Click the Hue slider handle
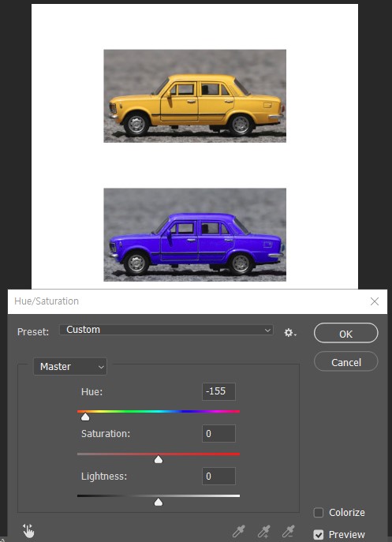This screenshot has height=542, width=392. pyautogui.click(x=85, y=417)
